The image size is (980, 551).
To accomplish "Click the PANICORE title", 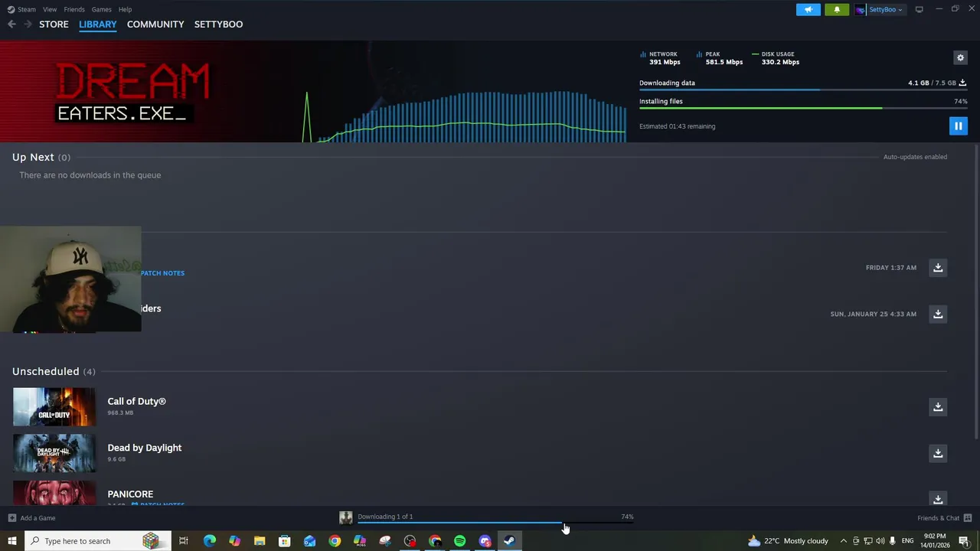I will [130, 494].
